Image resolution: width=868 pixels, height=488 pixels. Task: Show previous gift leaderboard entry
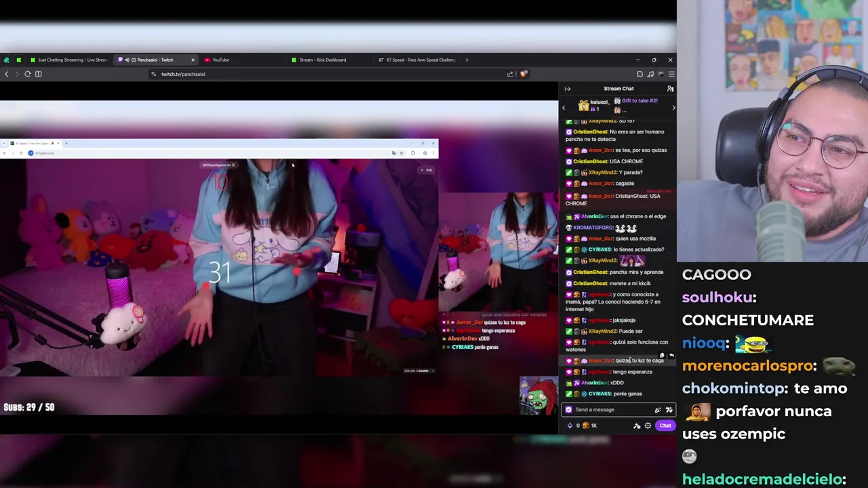click(x=564, y=108)
